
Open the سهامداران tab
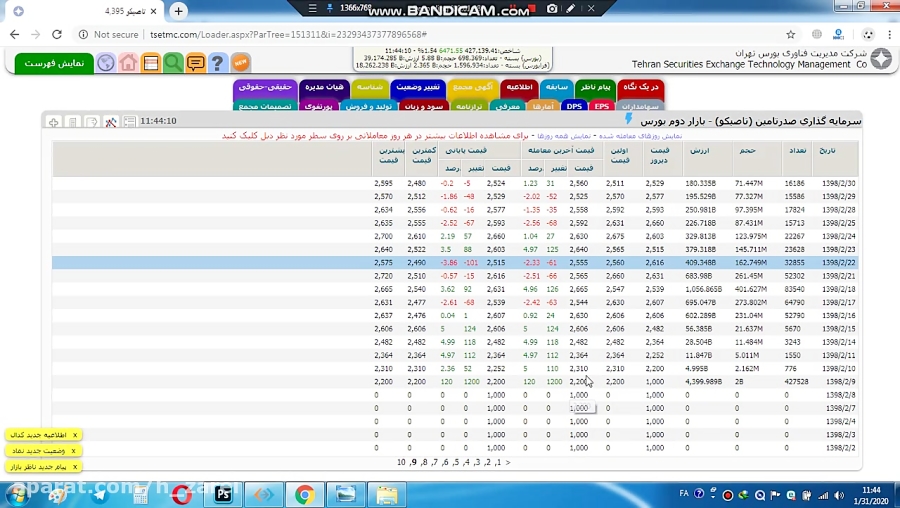pos(641,106)
